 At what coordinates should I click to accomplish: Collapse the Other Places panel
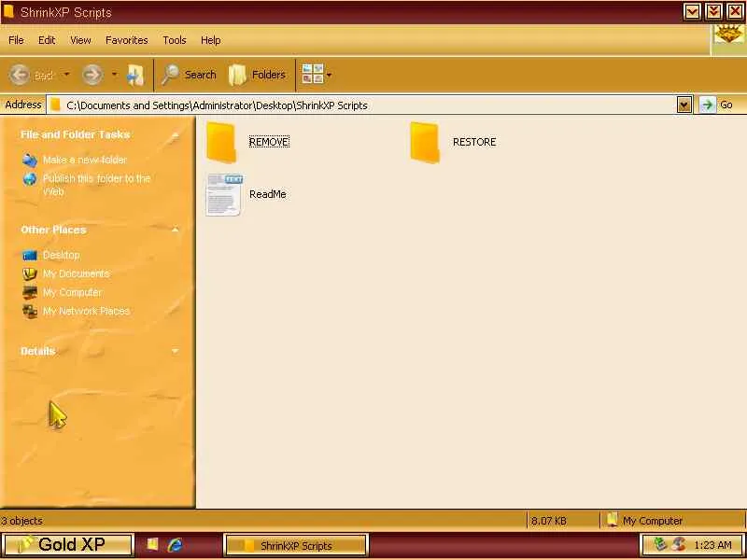pos(175,230)
